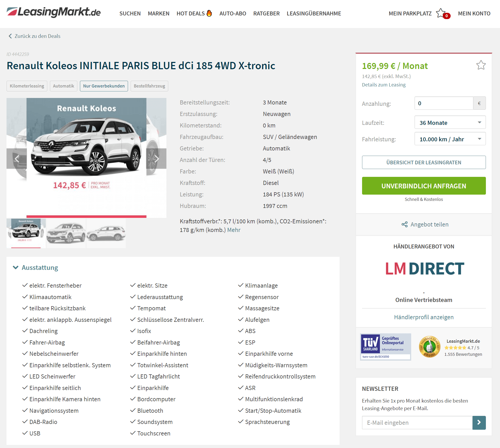The height and width of the screenshot is (448, 500).
Task: Go back via the left chevron icon
Action: click(x=10, y=36)
